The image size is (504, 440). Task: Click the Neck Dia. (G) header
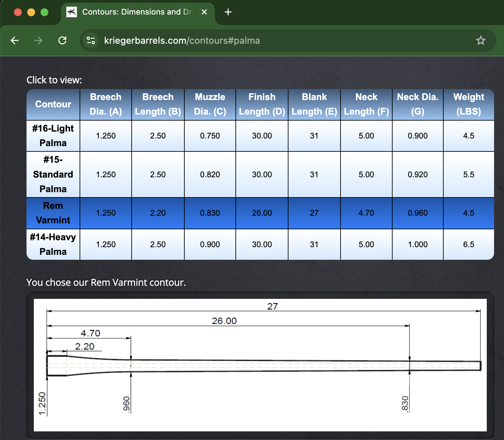[418, 104]
